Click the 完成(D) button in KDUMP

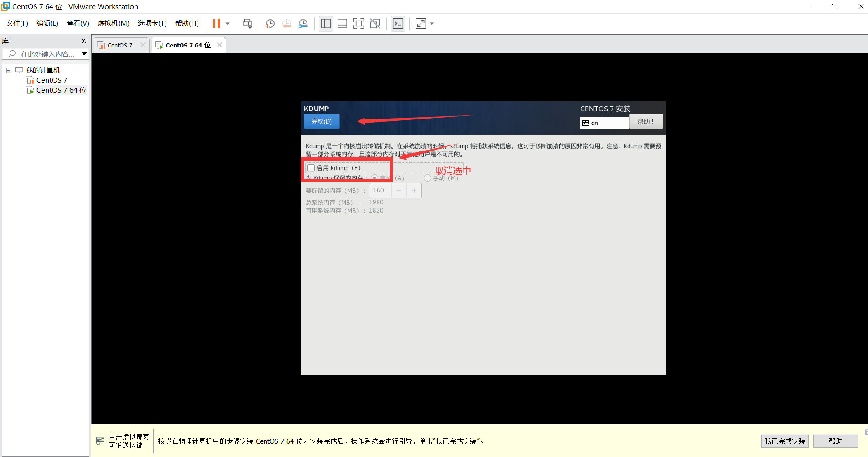click(x=322, y=121)
